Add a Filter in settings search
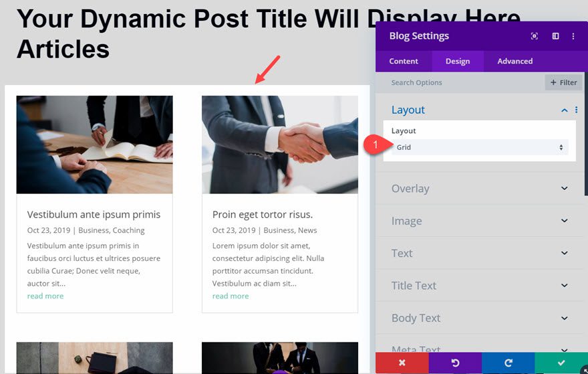 (x=563, y=82)
